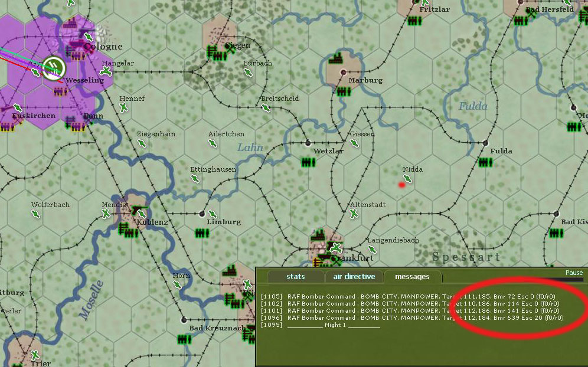This screenshot has width=588, height=367.
Task: Select the Fritzlar manpower icon
Action: [x=414, y=21]
